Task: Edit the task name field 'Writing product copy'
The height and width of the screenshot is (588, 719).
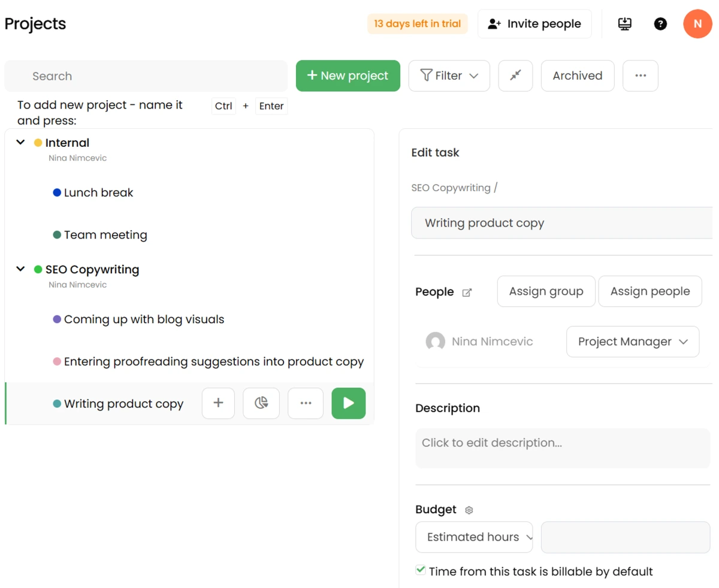Action: click(x=563, y=223)
